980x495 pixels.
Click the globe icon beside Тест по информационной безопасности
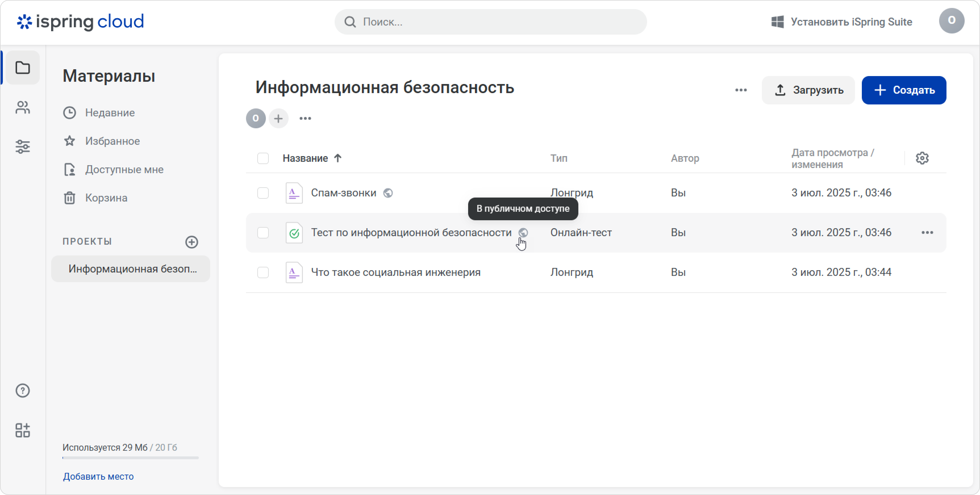pos(524,233)
